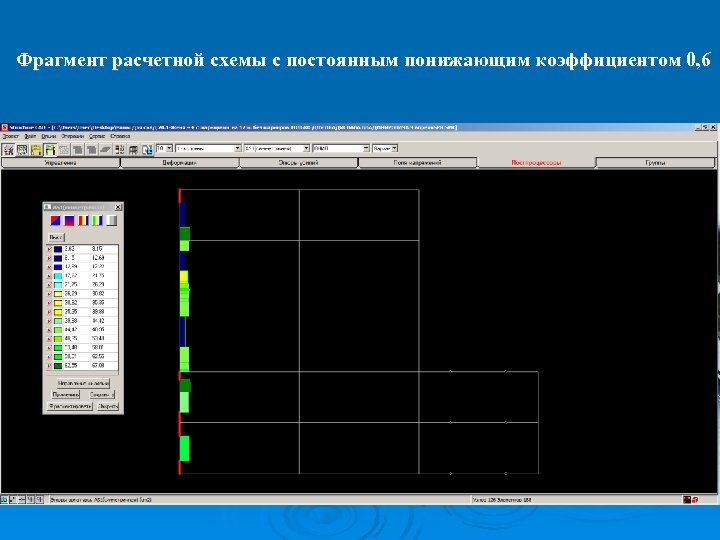Switch to the Поля напряжений tab
Viewport: 720px width, 540px height.
(417, 163)
